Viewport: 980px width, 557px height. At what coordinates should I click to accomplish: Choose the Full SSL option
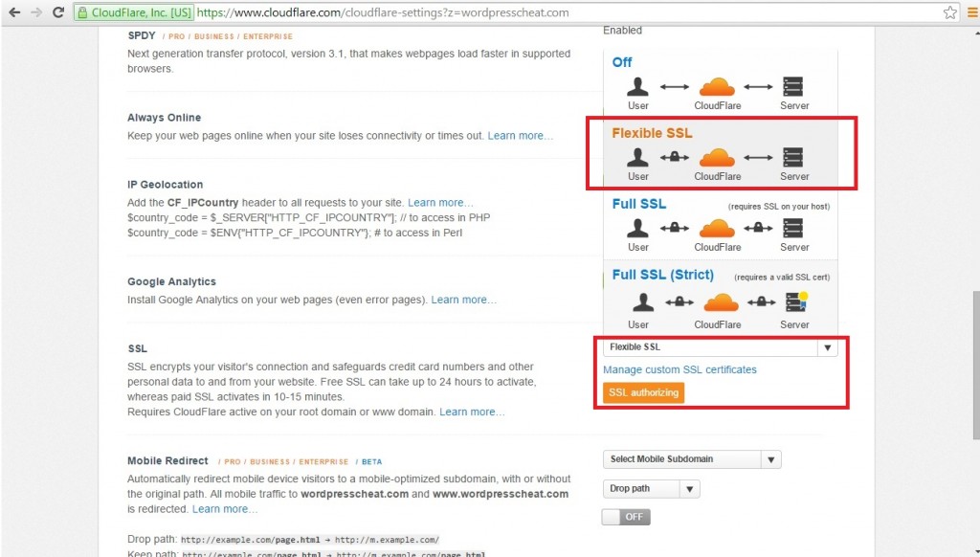tap(720, 224)
